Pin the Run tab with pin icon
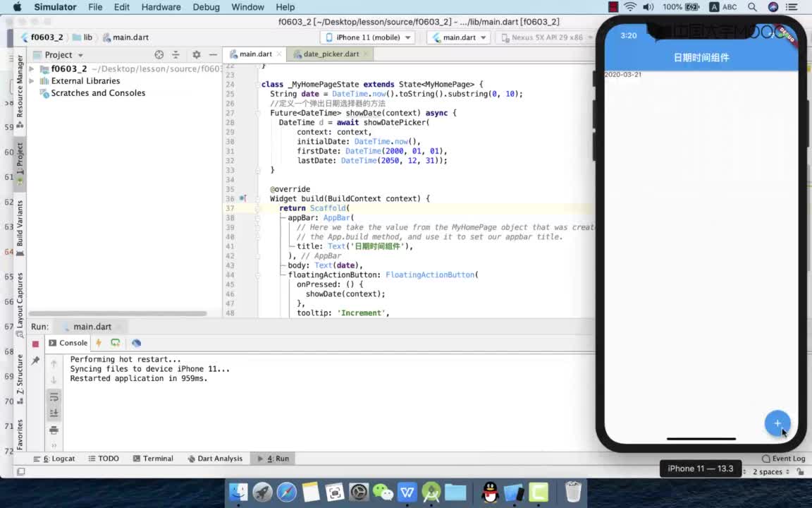812x508 pixels. point(35,361)
